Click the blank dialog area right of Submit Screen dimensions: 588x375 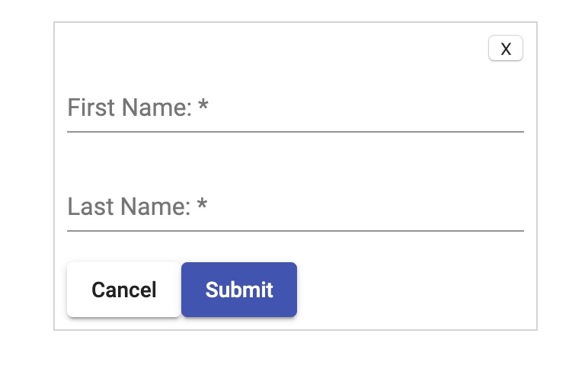click(x=417, y=290)
